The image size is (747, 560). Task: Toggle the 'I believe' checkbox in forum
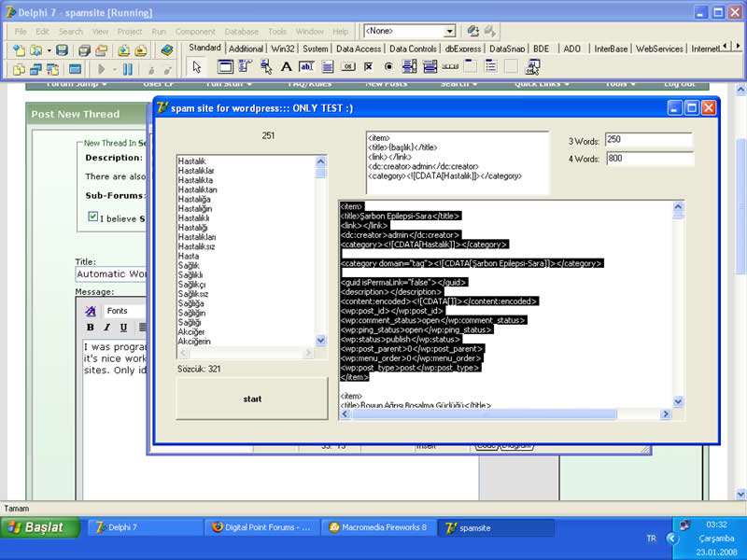click(x=92, y=217)
